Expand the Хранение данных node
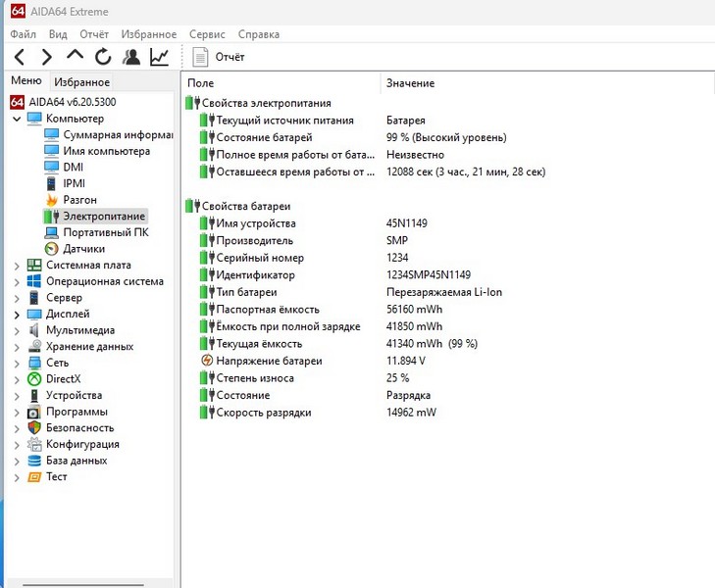 (x=17, y=347)
